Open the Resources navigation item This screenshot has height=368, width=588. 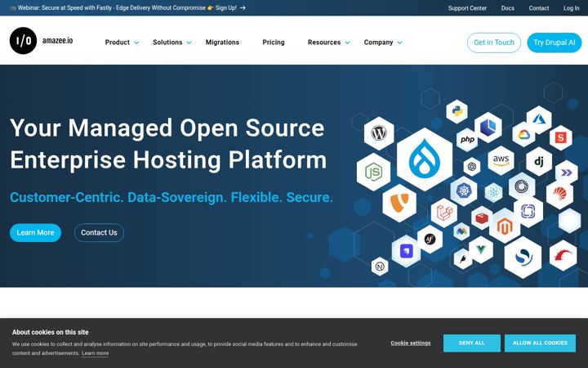tap(324, 43)
